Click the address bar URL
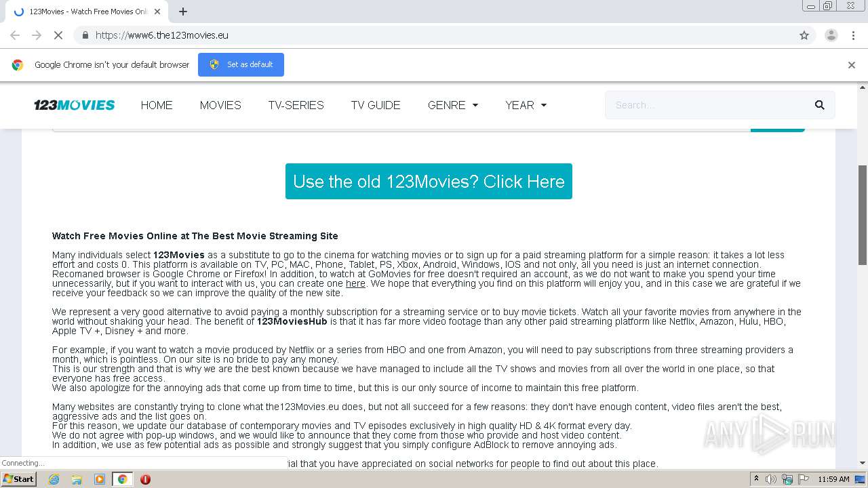This screenshot has width=868, height=488. tap(162, 35)
